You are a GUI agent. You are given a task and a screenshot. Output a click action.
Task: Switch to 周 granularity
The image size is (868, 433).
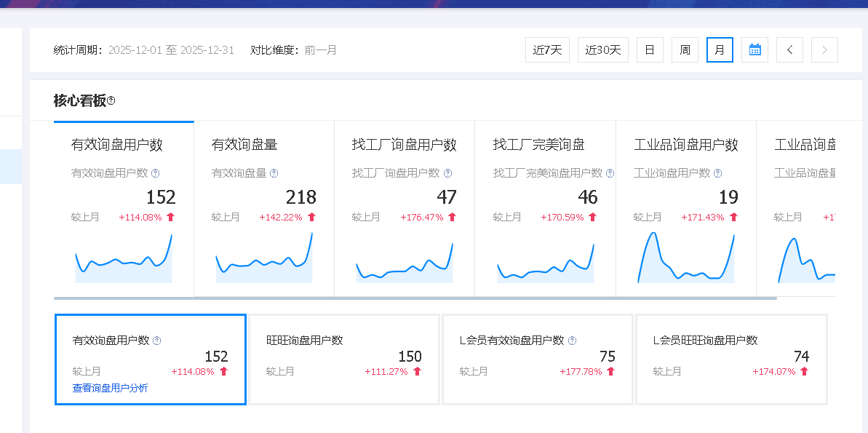point(685,49)
